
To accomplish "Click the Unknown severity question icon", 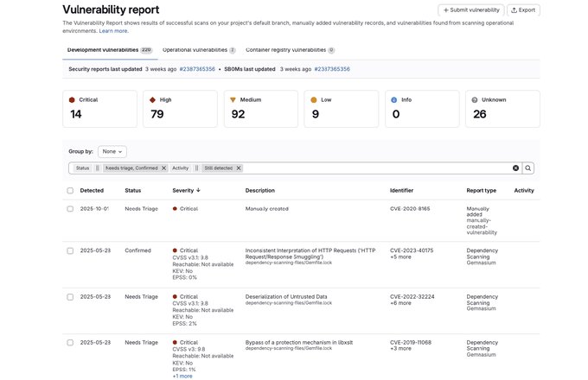I will tap(475, 100).
